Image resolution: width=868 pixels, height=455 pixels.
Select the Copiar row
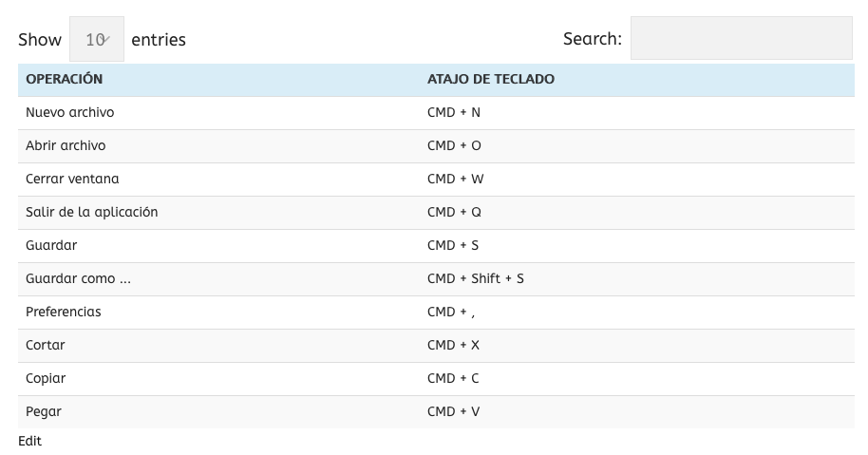pyautogui.click(x=46, y=378)
